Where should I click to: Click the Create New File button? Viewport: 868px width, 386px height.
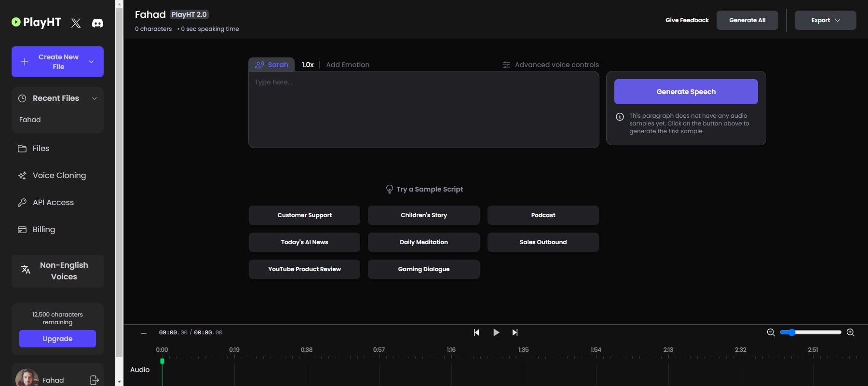(x=57, y=62)
